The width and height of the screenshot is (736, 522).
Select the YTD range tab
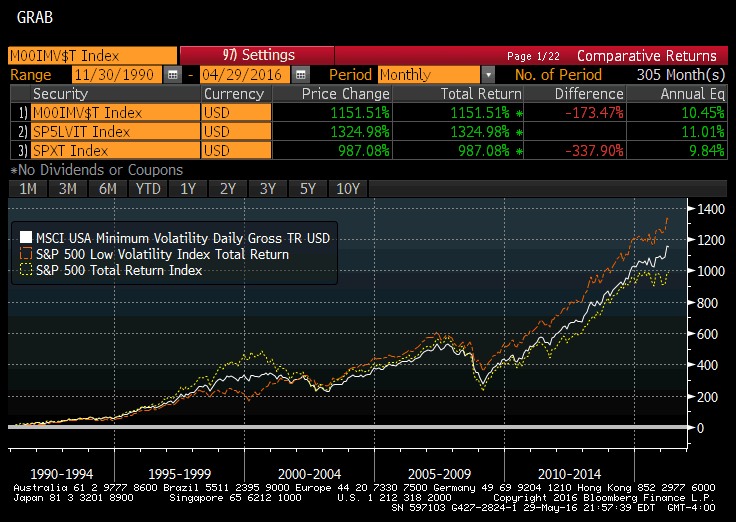pos(148,189)
